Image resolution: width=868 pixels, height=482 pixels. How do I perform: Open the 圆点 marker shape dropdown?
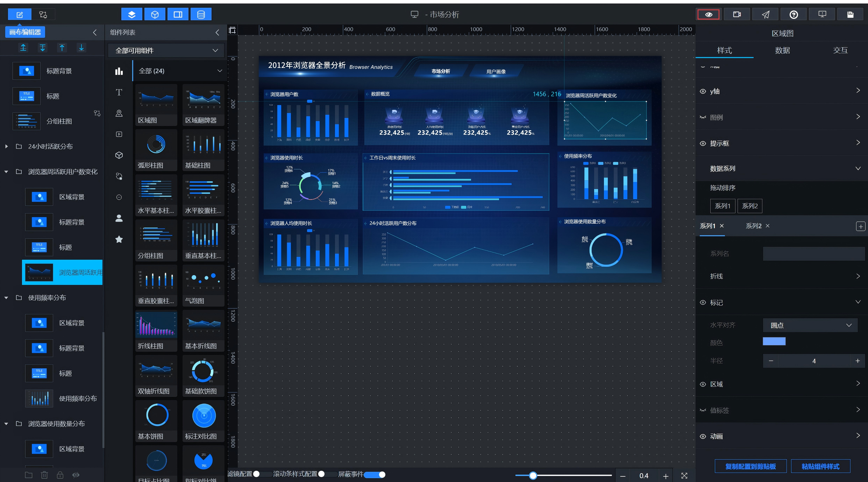[x=810, y=325]
